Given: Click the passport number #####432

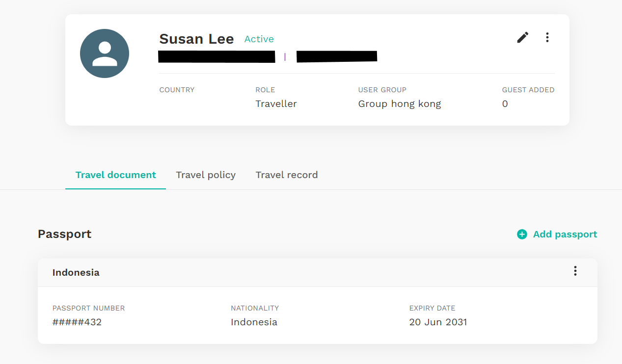Looking at the screenshot, I should [77, 322].
